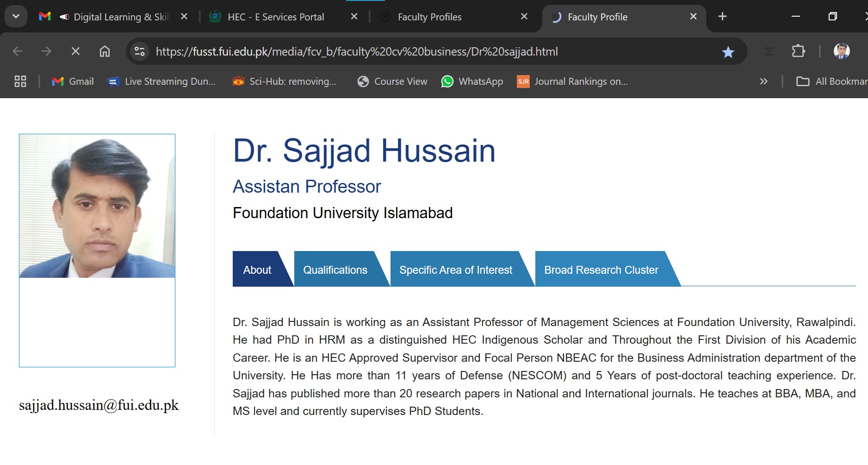This screenshot has height=465, width=868.
Task: Stop page loading with the X button
Action: coord(75,51)
